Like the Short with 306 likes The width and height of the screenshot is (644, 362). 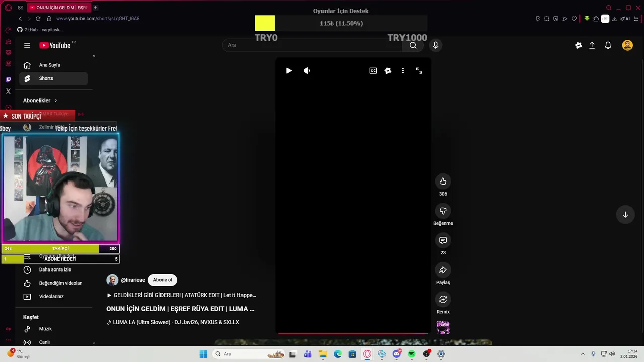click(x=443, y=182)
